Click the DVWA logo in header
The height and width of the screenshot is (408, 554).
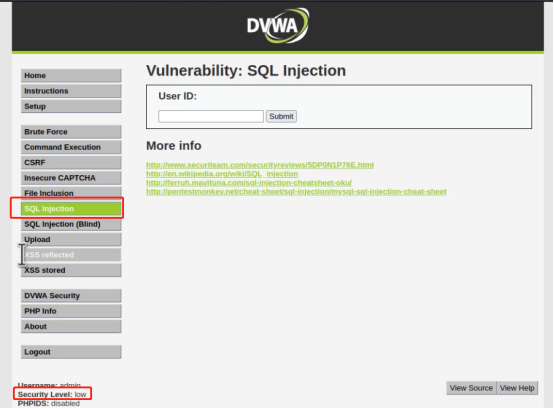point(278,25)
